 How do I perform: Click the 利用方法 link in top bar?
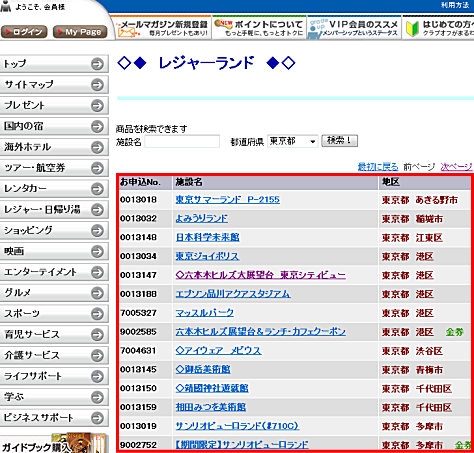455,5
